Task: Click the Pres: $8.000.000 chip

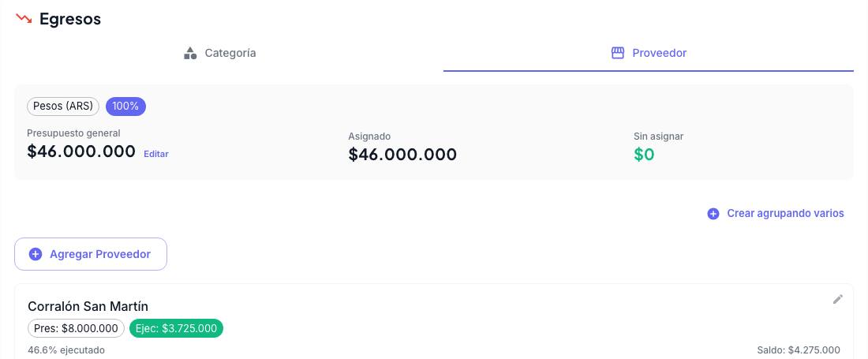Action: point(76,328)
